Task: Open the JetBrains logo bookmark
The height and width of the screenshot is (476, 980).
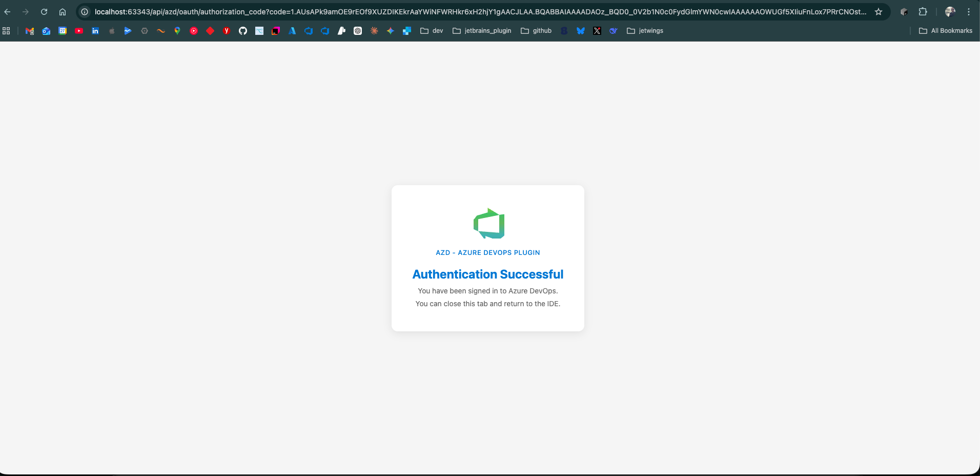Action: 276,31
